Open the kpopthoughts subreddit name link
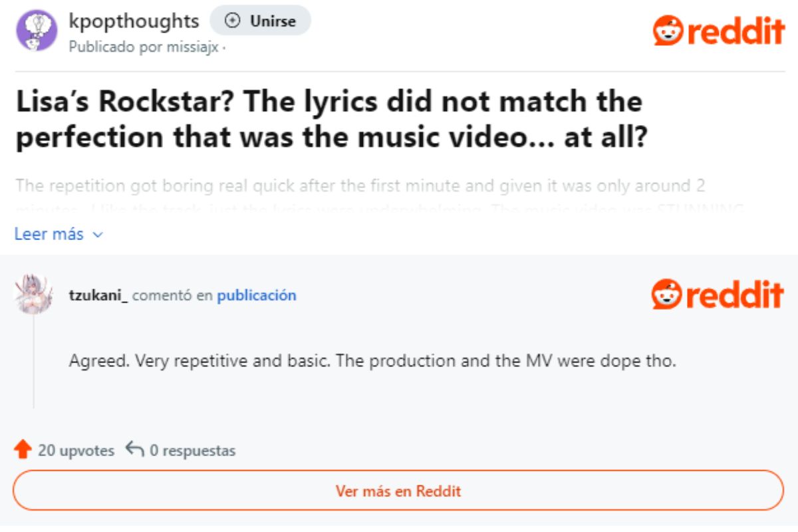This screenshot has height=532, width=798. (x=134, y=21)
